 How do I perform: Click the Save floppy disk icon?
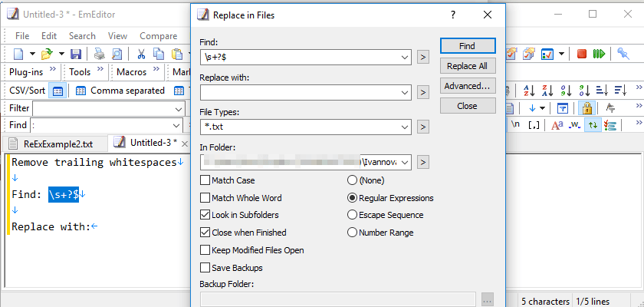(76, 54)
